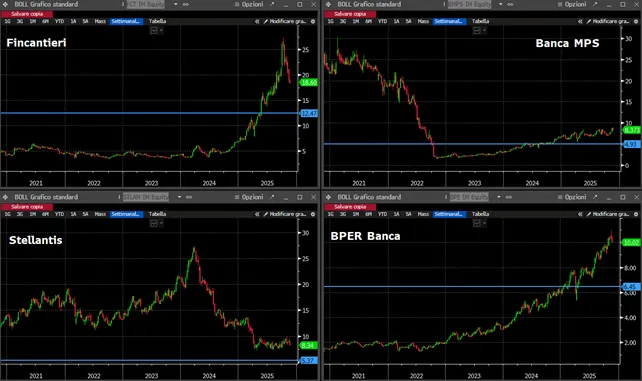
Task: Open Opzioni in the BPER Banca panel
Action: [x=572, y=197]
